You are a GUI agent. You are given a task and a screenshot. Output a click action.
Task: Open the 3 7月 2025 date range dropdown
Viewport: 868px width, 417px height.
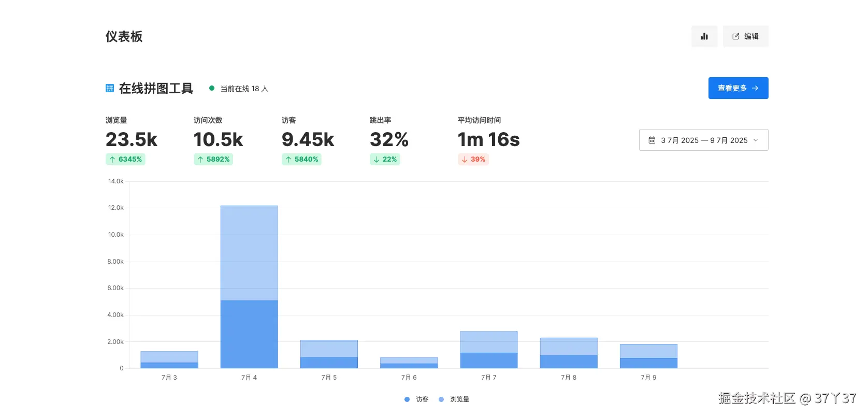(703, 140)
